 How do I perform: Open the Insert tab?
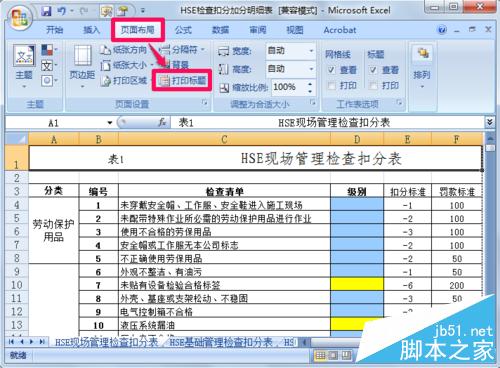click(x=91, y=30)
